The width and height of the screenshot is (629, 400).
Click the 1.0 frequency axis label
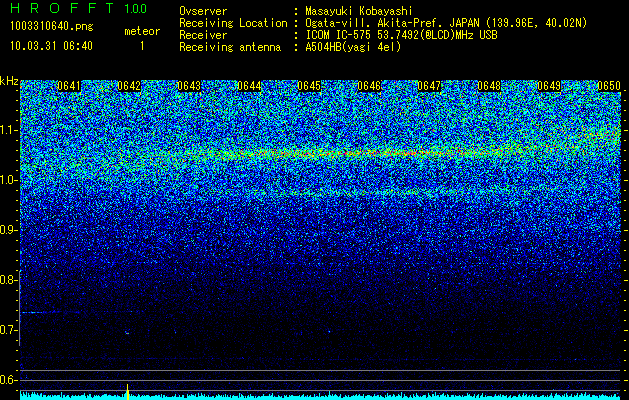(x=9, y=181)
